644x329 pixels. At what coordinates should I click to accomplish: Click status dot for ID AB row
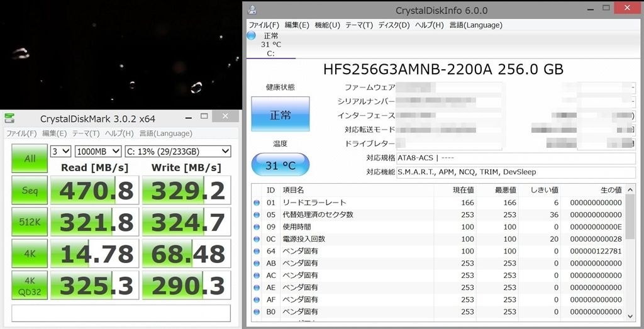(257, 263)
